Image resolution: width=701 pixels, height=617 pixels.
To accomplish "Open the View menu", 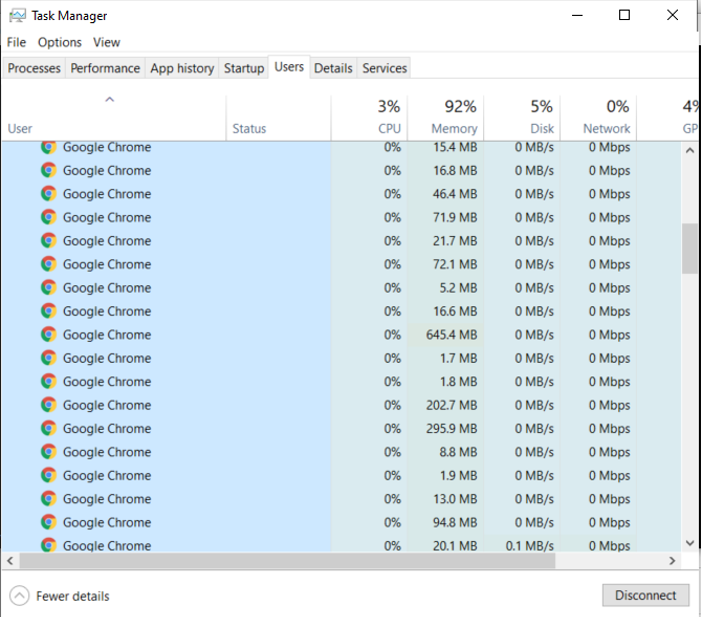I will tap(106, 42).
